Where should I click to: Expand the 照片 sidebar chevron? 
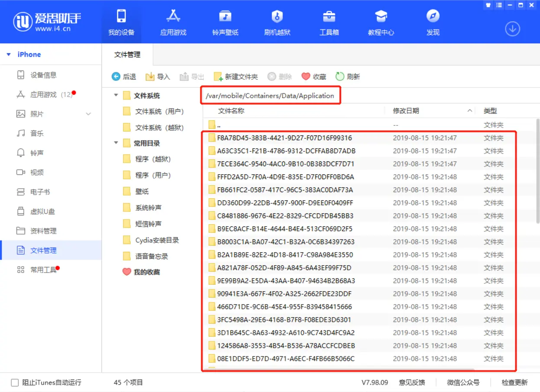click(x=89, y=114)
